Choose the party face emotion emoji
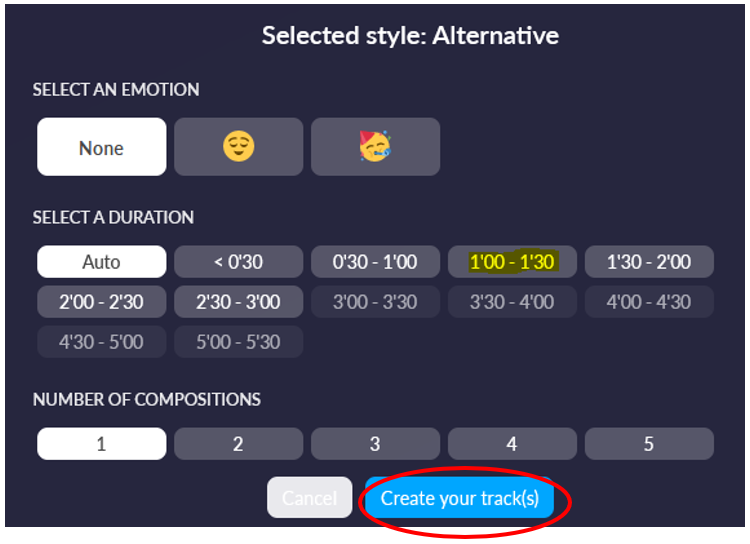Screen dimensions: 750x544 (375, 147)
